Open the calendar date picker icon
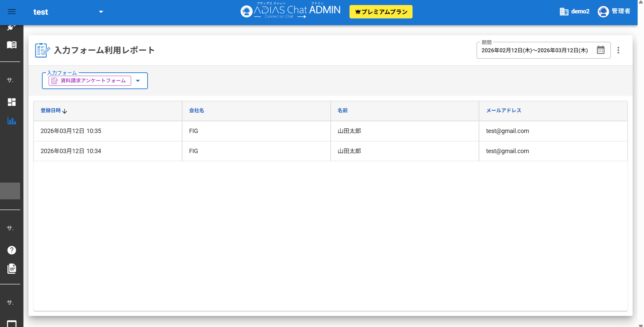Viewport: 644px width, 327px height. (x=600, y=50)
